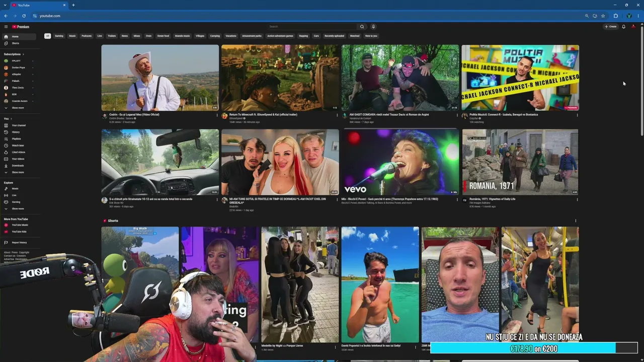Open Gaming under Explore
Viewport: 644px width, 362px height.
pos(19,202)
